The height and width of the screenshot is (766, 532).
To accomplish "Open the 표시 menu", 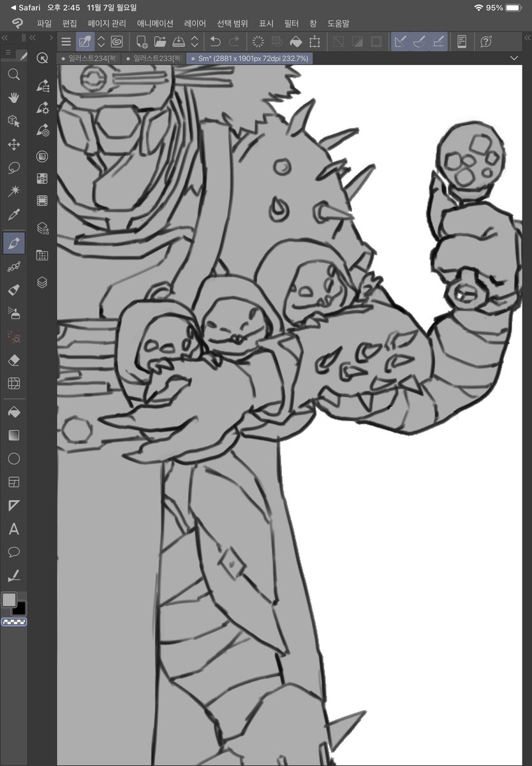I will pos(266,24).
